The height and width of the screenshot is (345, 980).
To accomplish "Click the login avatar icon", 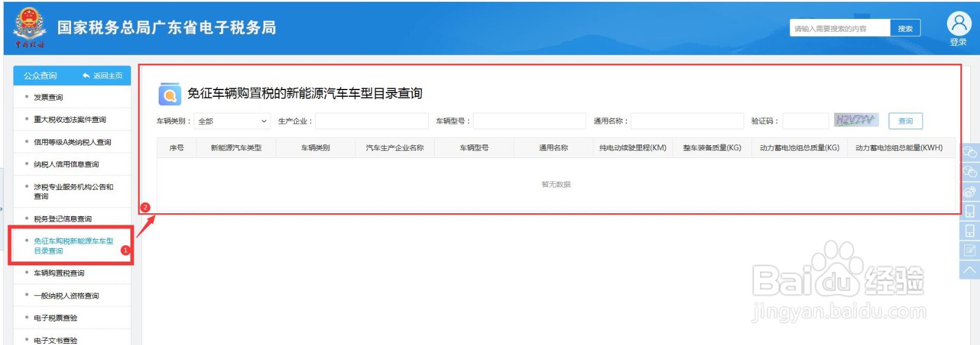I will [959, 24].
